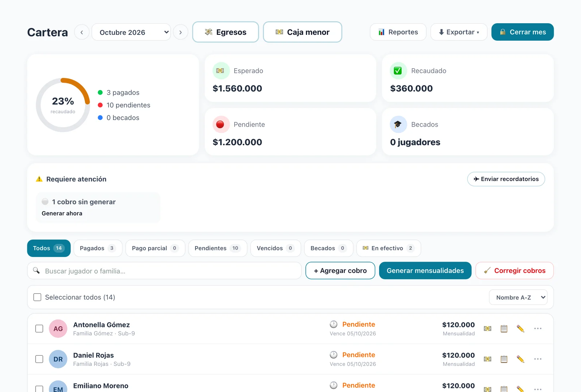Click the Recaudado green check icon
The width and height of the screenshot is (581, 392).
coord(398,71)
